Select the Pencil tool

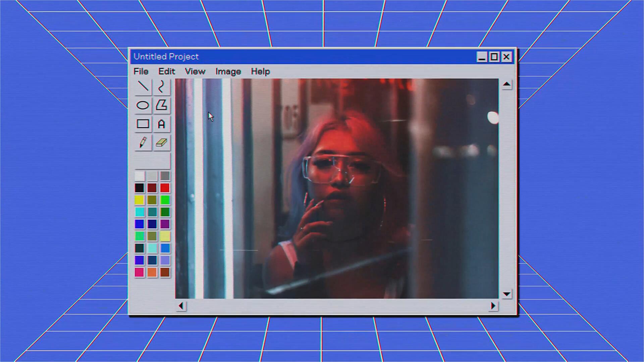(143, 143)
